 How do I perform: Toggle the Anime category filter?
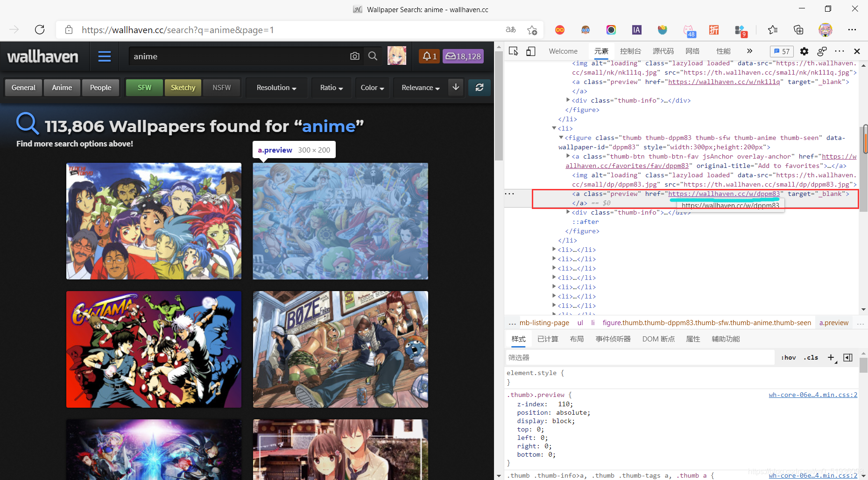62,88
